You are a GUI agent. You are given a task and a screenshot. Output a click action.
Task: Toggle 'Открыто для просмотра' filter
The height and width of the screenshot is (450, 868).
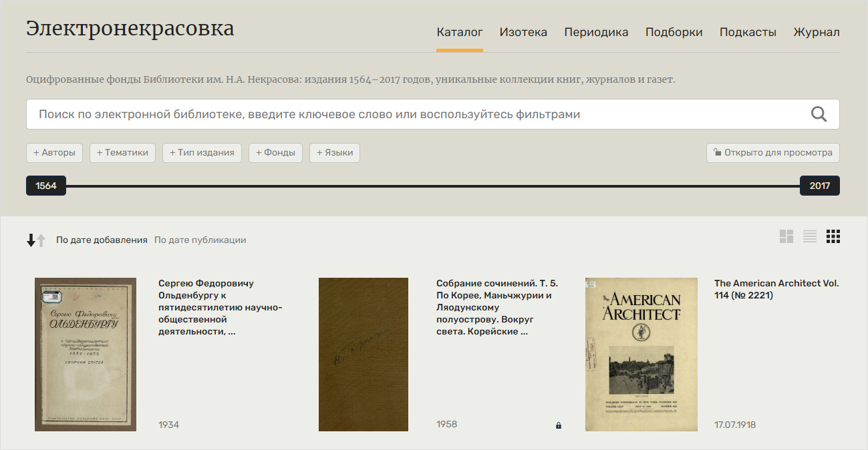773,153
